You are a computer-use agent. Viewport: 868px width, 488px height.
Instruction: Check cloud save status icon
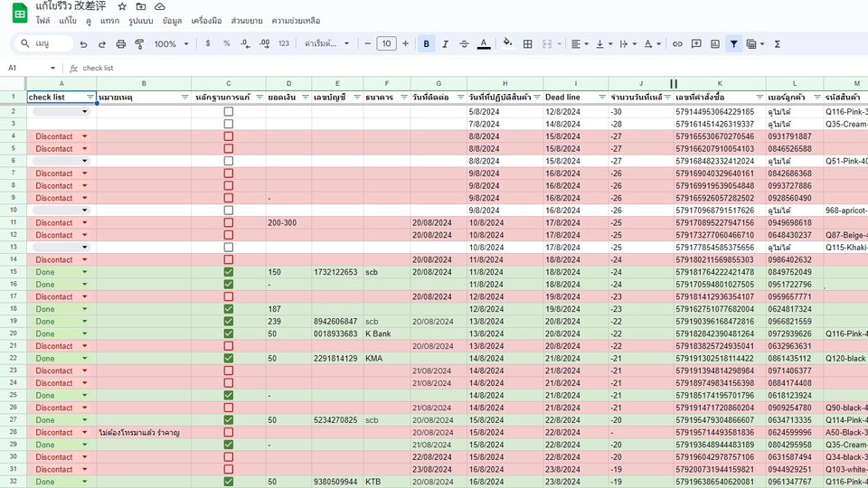pos(159,6)
